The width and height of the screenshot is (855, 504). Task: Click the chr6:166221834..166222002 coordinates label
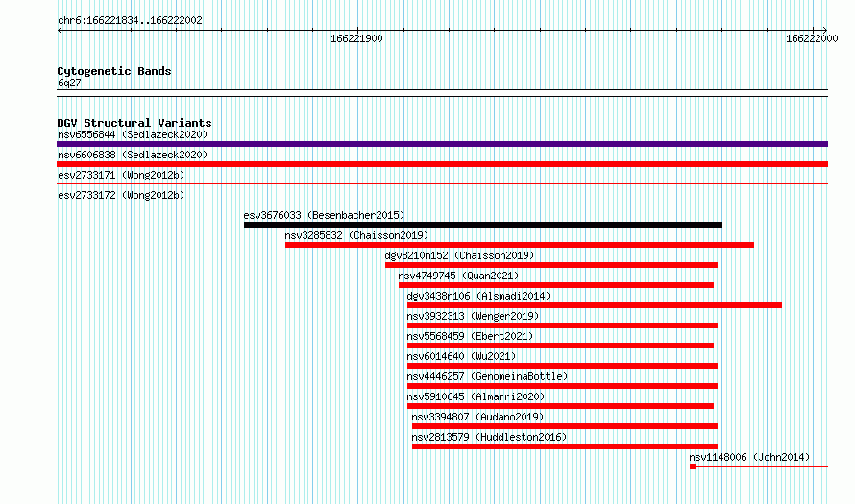(x=130, y=20)
